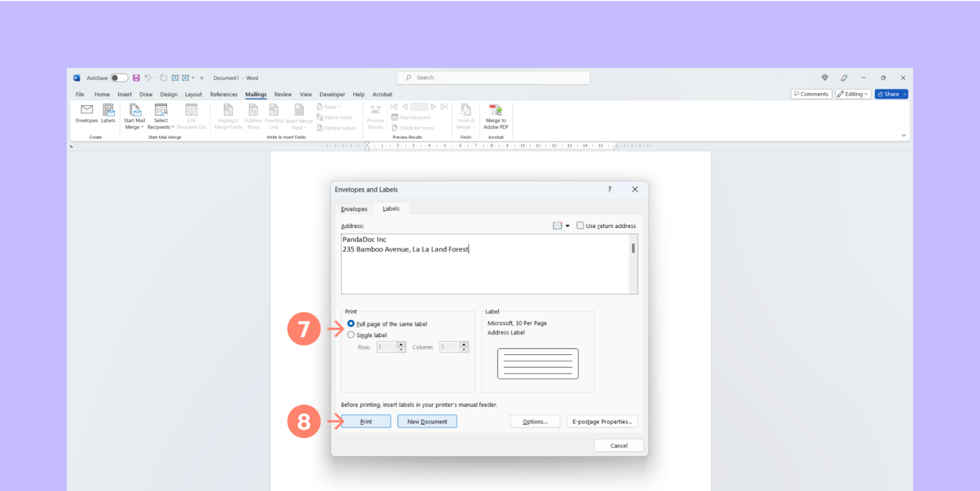Select the Single label option
The height and width of the screenshot is (491, 980).
coord(350,335)
